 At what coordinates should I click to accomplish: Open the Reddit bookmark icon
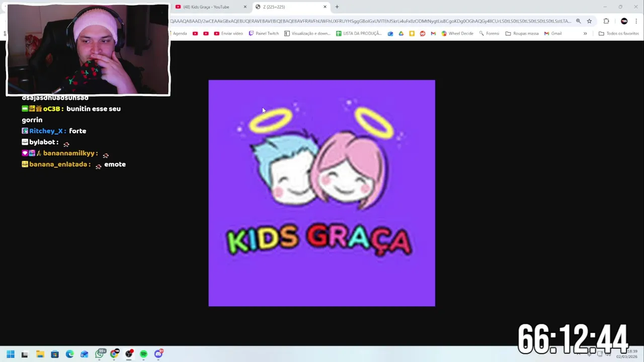(422, 33)
